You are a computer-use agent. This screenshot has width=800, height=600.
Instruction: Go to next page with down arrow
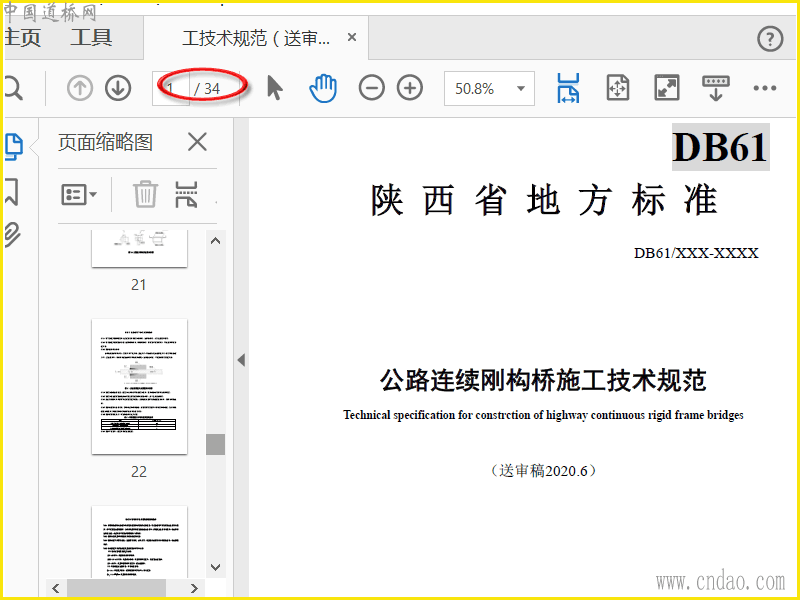118,88
